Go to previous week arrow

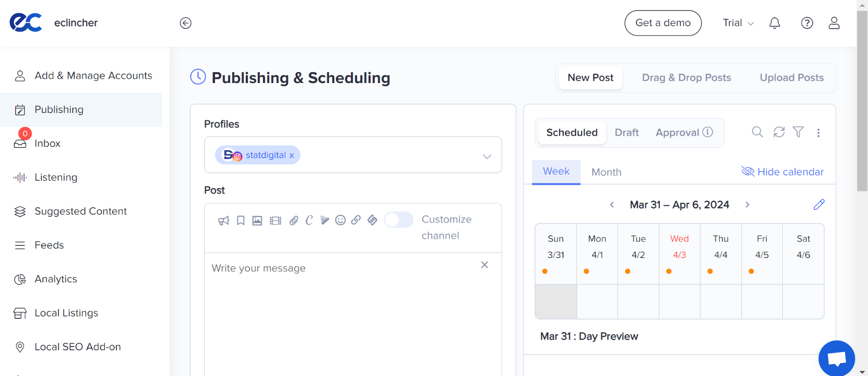(612, 204)
